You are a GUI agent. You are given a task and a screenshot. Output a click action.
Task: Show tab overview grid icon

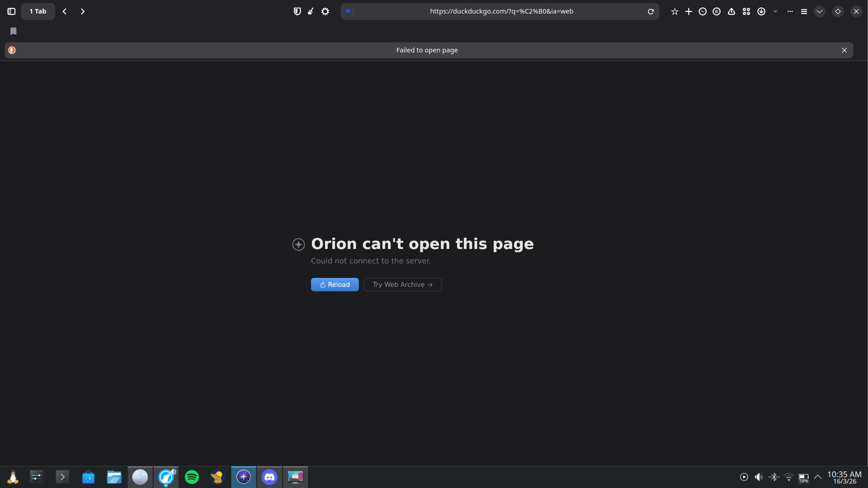coord(746,11)
